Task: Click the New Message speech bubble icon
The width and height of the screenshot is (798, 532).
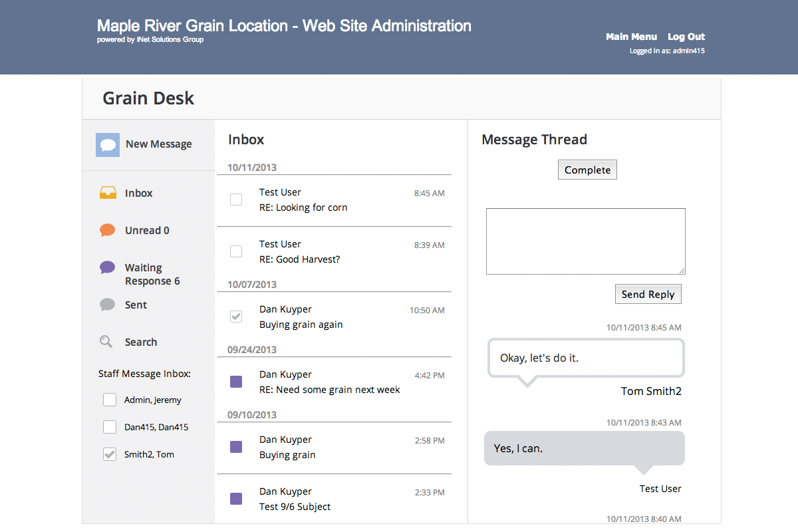Action: click(x=108, y=145)
